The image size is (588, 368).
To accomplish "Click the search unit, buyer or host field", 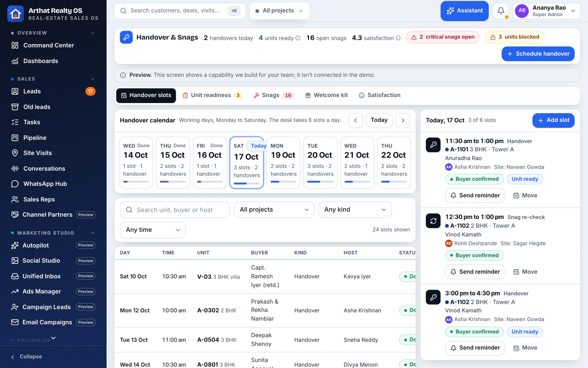I will click(x=175, y=210).
